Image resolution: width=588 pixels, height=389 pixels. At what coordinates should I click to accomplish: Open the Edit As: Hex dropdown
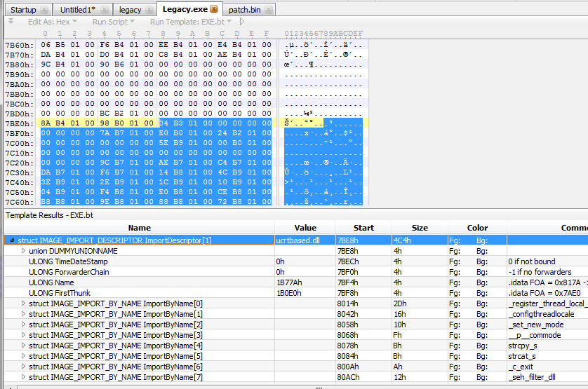pyautogui.click(x=53, y=22)
